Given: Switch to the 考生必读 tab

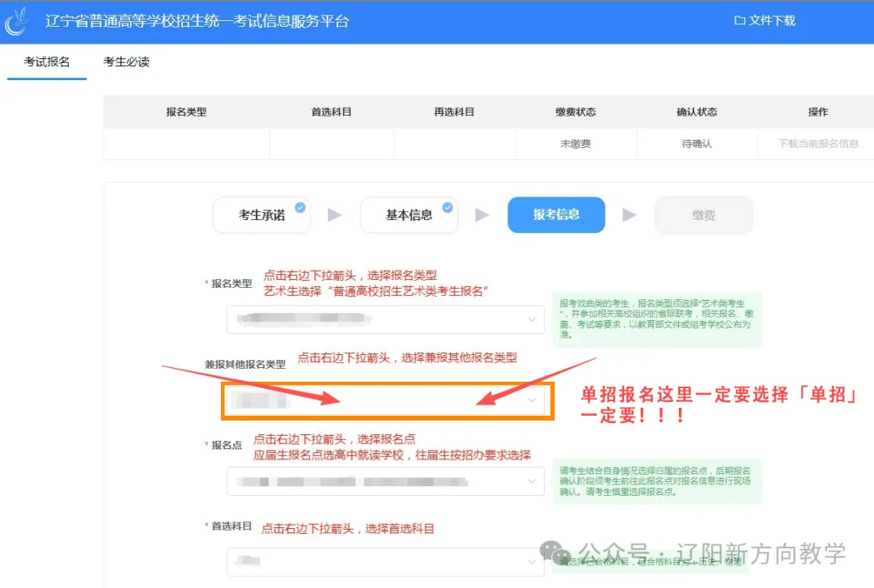Looking at the screenshot, I should click(x=126, y=61).
